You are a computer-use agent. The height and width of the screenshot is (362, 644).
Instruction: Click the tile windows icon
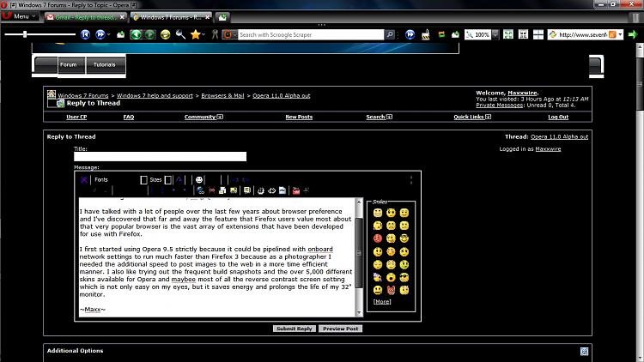[538, 34]
